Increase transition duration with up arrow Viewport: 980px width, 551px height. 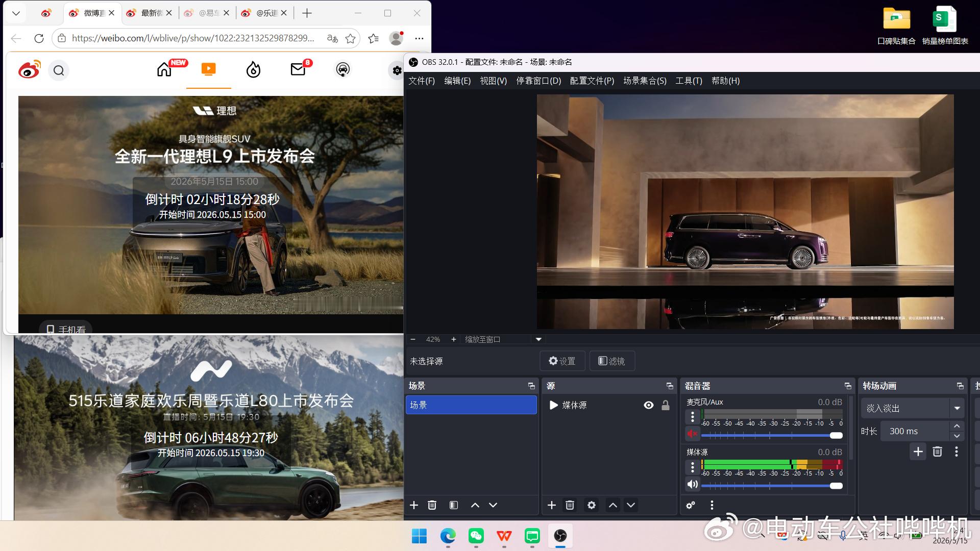tap(957, 427)
